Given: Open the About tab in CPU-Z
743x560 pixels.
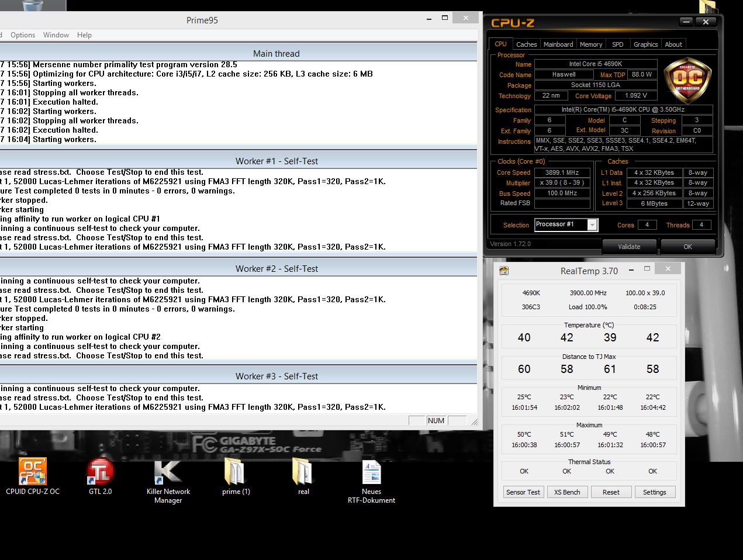Looking at the screenshot, I should pos(673,44).
